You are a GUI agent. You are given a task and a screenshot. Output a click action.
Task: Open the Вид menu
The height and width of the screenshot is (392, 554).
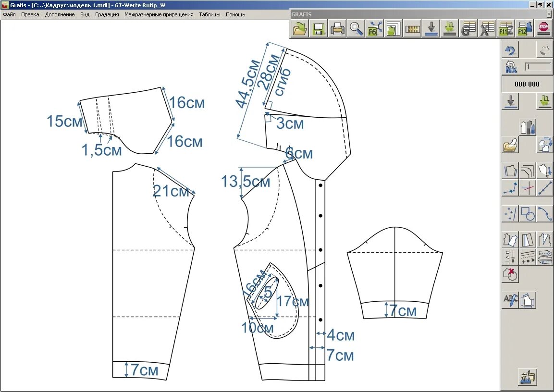85,14
